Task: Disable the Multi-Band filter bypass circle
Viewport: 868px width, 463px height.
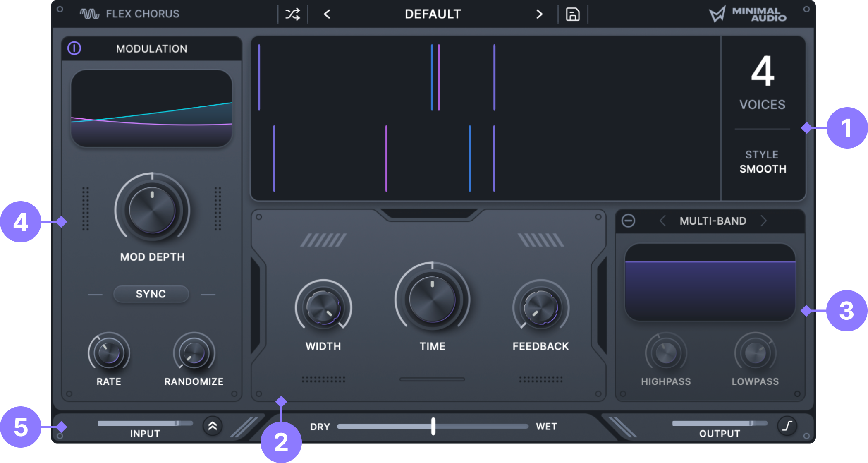Action: pos(628,221)
